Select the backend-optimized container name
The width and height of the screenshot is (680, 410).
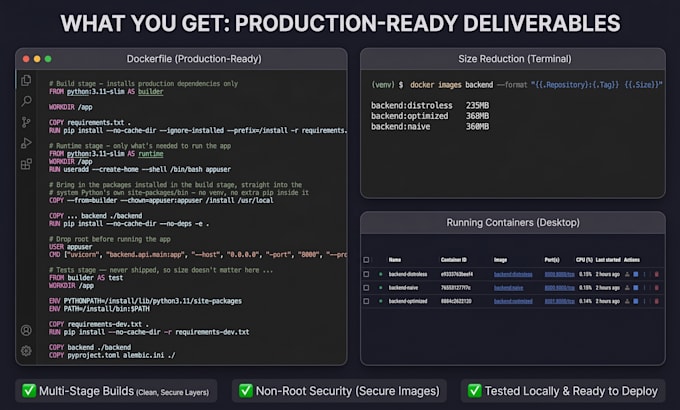pyautogui.click(x=408, y=301)
